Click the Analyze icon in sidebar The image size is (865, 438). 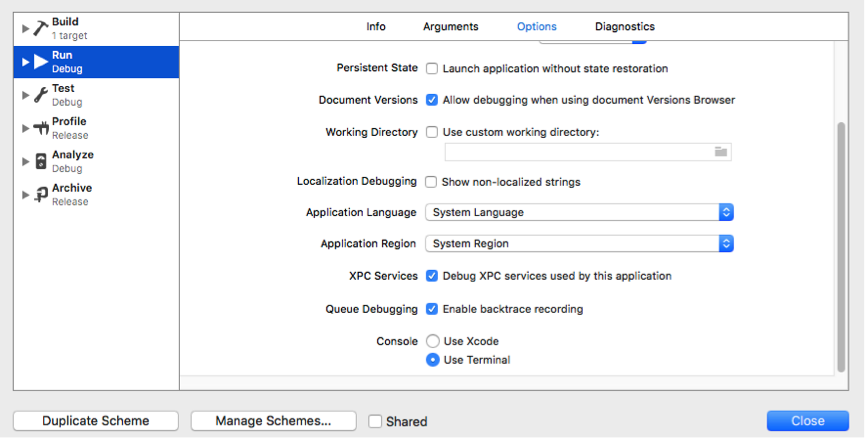tap(41, 161)
